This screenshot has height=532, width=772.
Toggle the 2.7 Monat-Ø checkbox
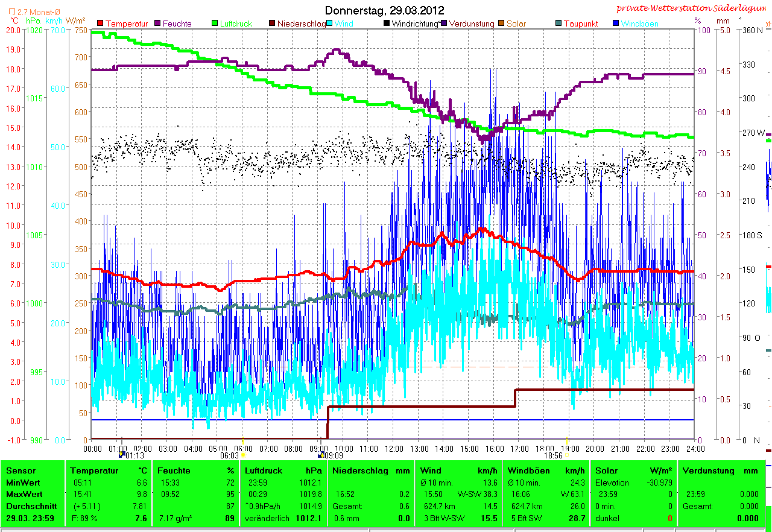coord(13,12)
